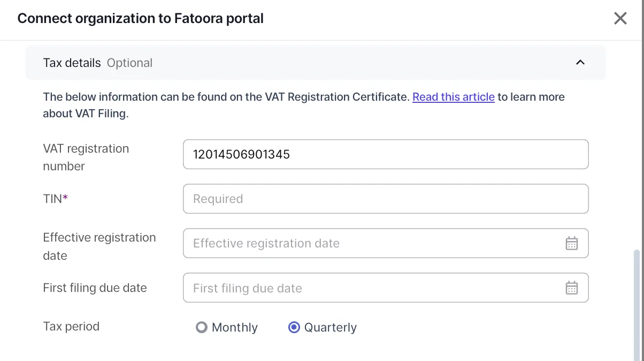Follow the link about VAT Filing
Screen dimensions: 644x361
[453, 97]
